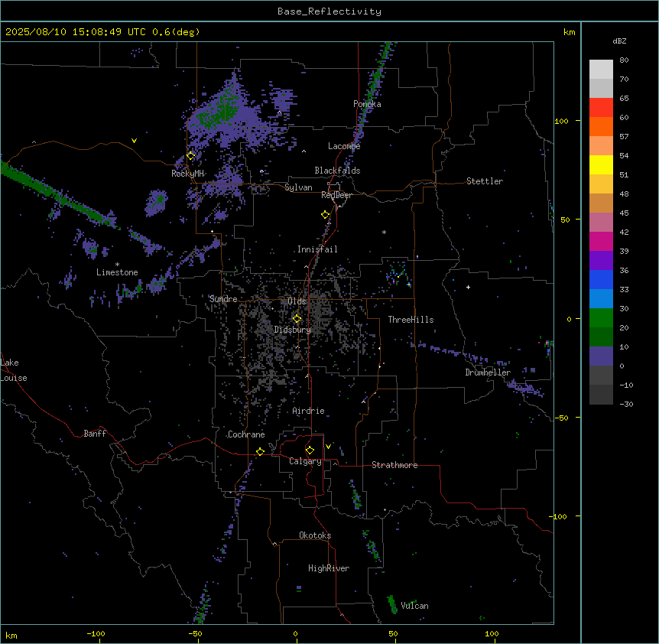Viewport: 659px width, 644px height.
Task: Click the Vulcan city label
Action: pyautogui.click(x=415, y=606)
